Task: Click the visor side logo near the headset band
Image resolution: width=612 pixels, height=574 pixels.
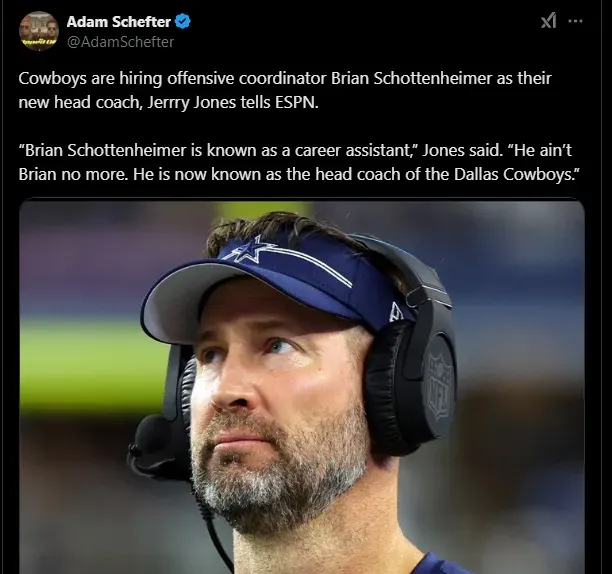Action: 395,312
